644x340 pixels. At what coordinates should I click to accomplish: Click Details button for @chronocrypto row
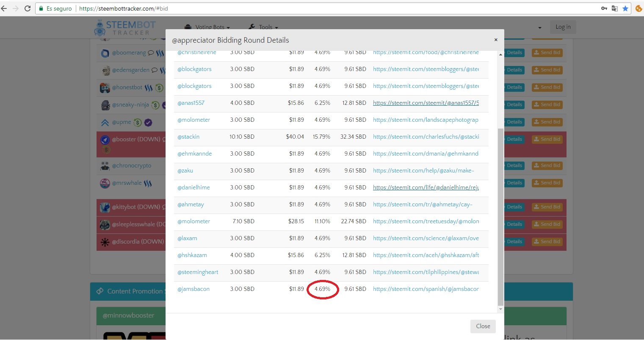tap(514, 165)
